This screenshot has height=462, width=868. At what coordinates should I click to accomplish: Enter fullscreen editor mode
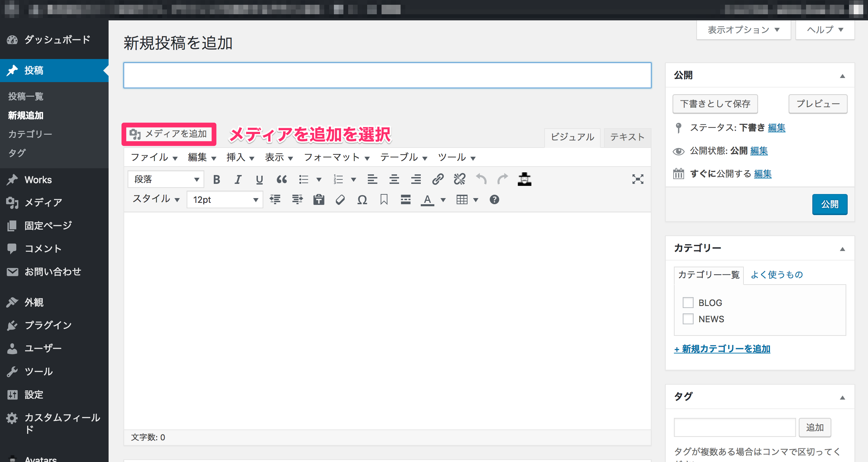point(638,179)
